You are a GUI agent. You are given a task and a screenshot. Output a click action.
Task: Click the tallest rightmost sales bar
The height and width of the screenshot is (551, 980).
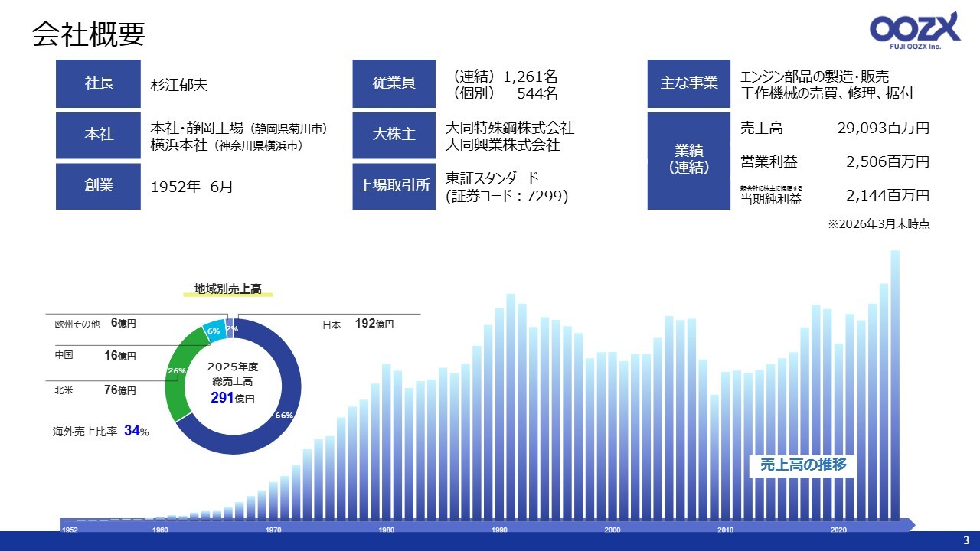[895, 385]
